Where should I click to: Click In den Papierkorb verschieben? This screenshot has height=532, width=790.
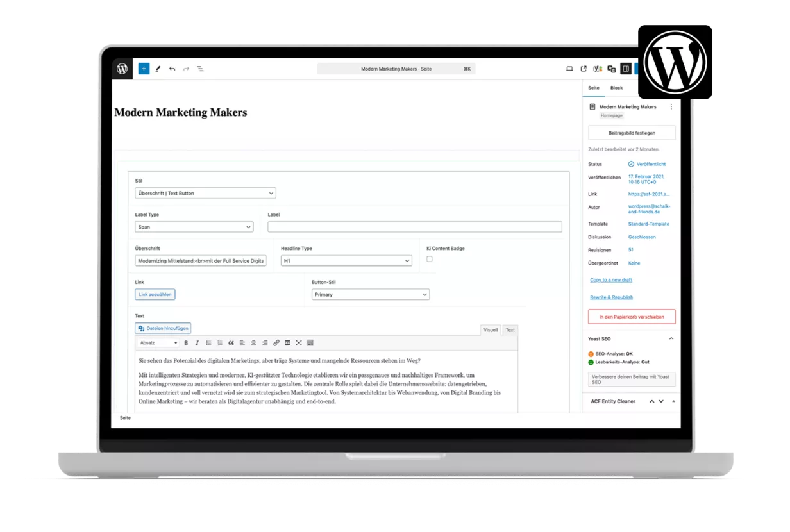click(632, 317)
